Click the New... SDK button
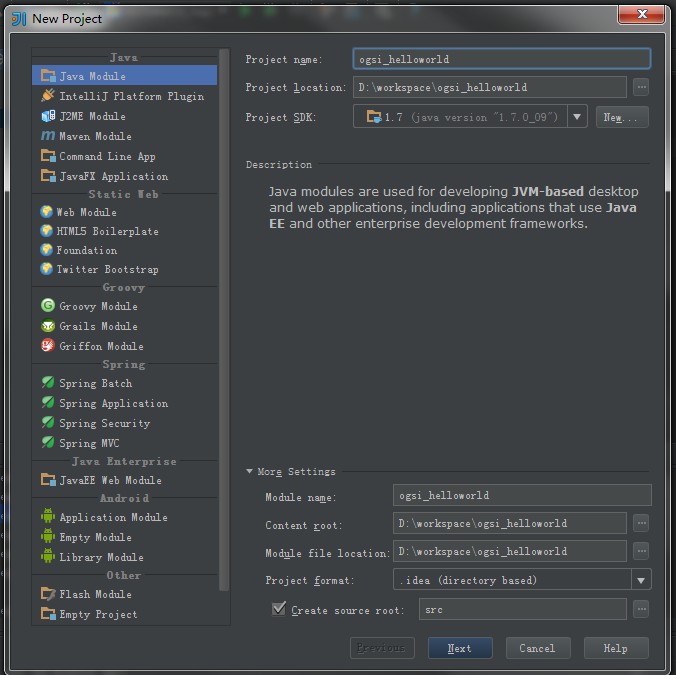Screen dimensions: 676x675 (622, 117)
